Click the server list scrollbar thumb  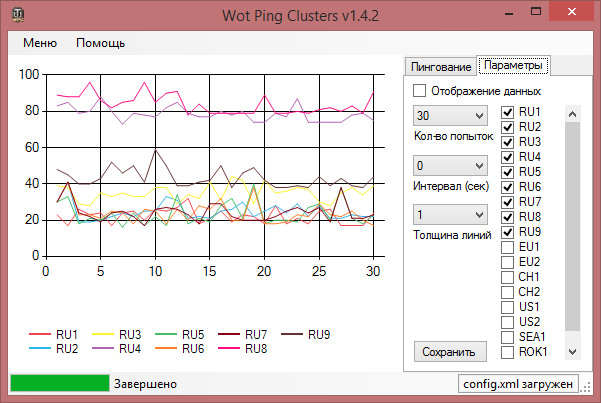click(x=573, y=226)
